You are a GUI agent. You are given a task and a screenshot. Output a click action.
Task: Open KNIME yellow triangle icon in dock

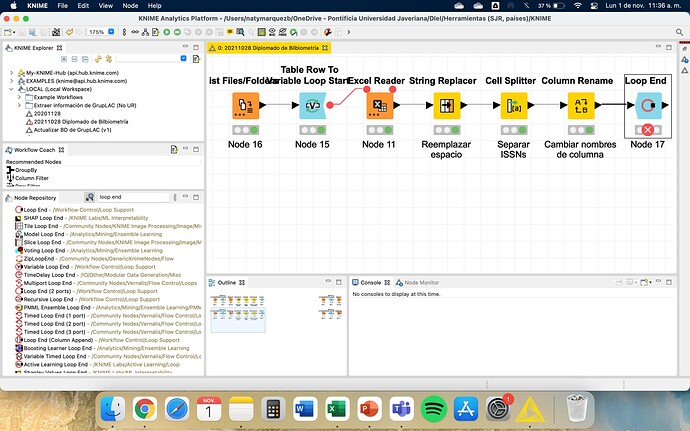530,410
